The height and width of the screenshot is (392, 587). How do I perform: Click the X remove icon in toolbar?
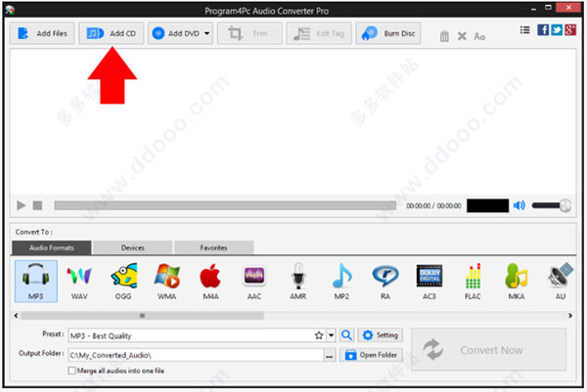(462, 36)
